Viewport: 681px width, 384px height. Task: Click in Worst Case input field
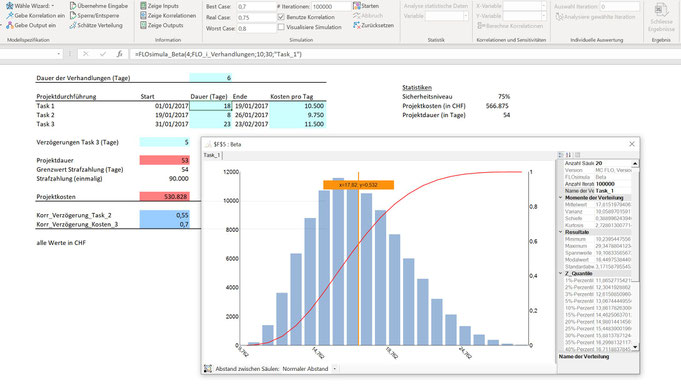256,28
